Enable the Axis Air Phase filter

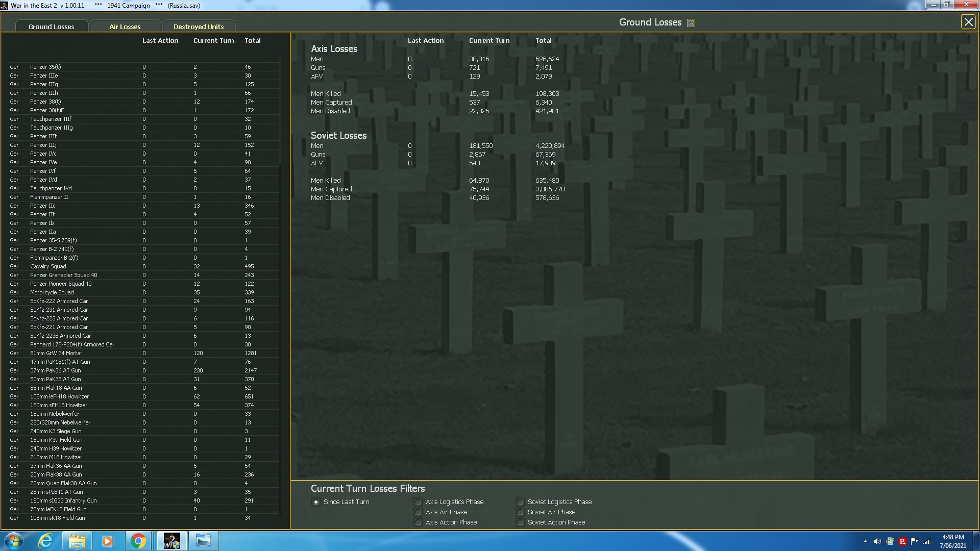click(x=418, y=512)
